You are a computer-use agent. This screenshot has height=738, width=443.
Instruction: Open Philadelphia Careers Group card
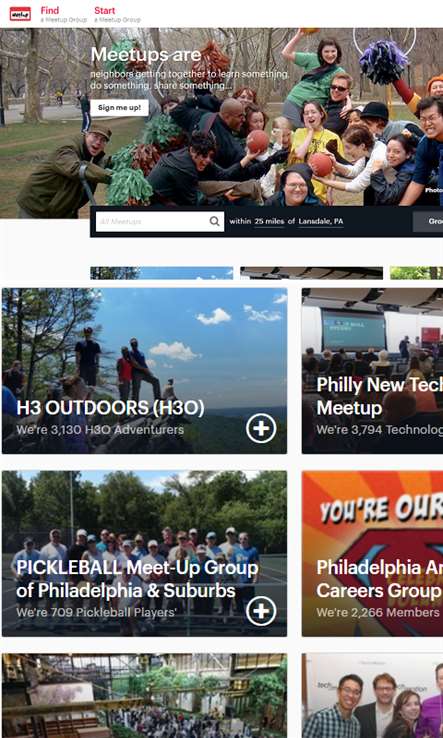coord(372,554)
